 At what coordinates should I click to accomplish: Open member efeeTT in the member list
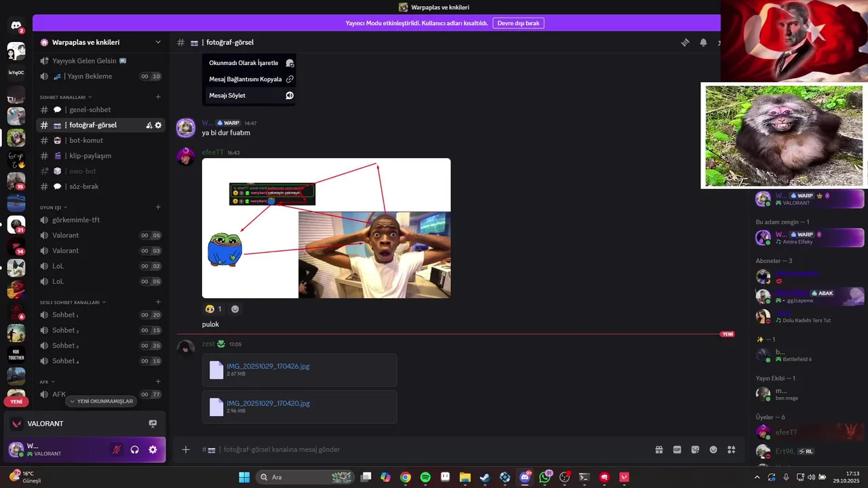pos(810,432)
